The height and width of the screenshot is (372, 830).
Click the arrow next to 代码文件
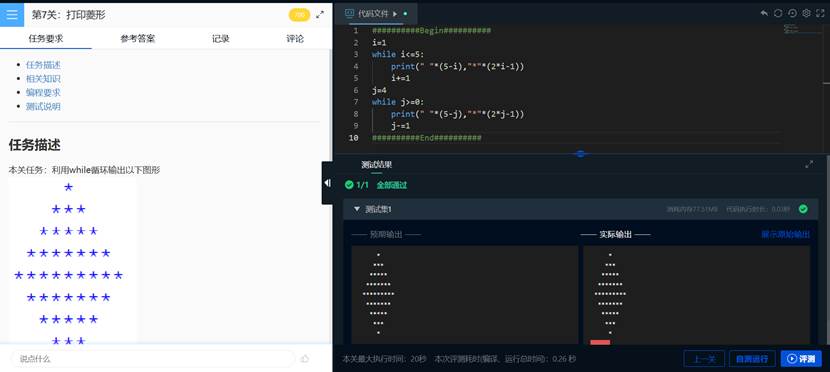(x=395, y=14)
